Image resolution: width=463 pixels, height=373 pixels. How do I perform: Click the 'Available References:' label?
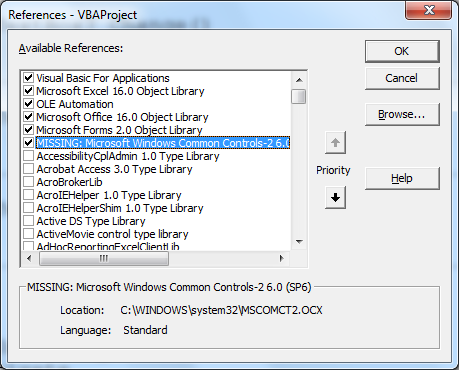[71, 48]
